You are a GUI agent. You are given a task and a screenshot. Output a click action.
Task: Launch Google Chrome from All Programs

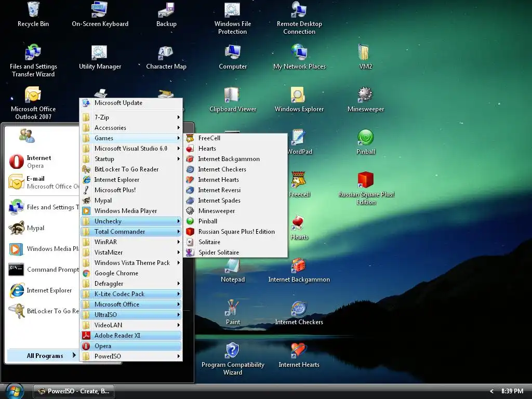(131, 273)
